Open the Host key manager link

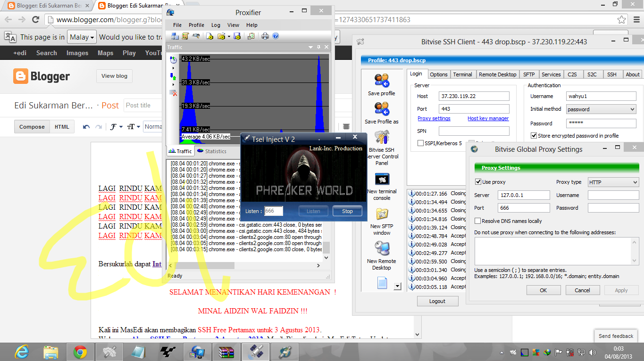tap(488, 118)
